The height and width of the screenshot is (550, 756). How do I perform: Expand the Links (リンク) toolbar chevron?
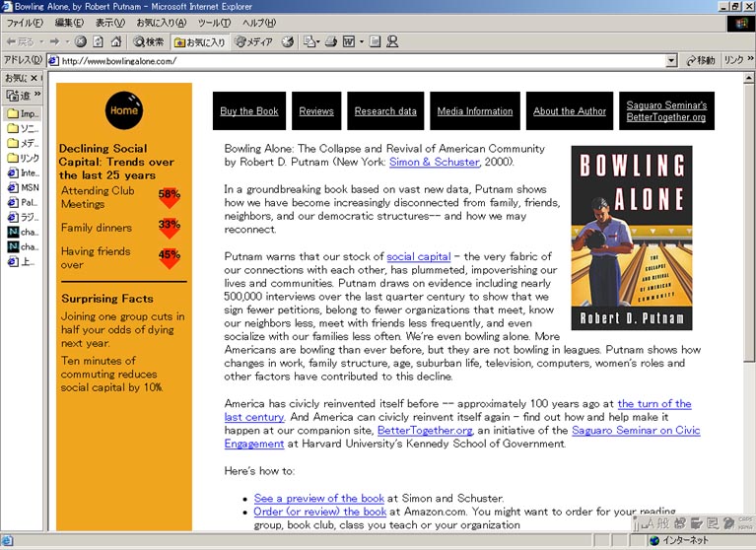click(750, 59)
